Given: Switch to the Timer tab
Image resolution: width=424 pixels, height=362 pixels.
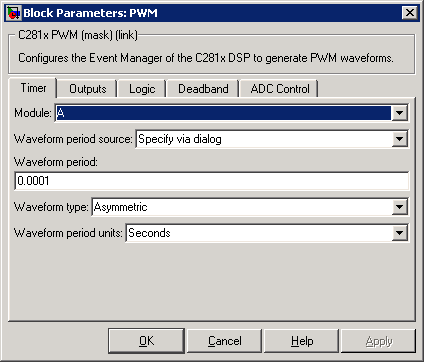Looking at the screenshot, I should pos(33,88).
